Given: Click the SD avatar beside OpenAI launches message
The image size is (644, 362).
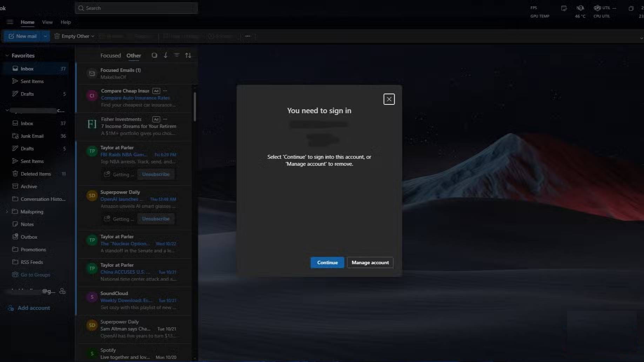Looking at the screenshot, I should click(92, 196).
